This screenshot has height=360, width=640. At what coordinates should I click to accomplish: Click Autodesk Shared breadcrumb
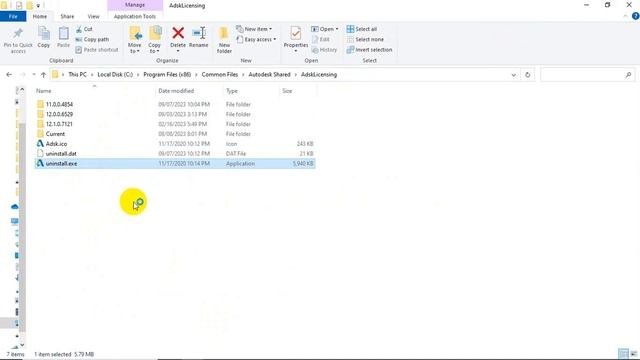(x=269, y=75)
